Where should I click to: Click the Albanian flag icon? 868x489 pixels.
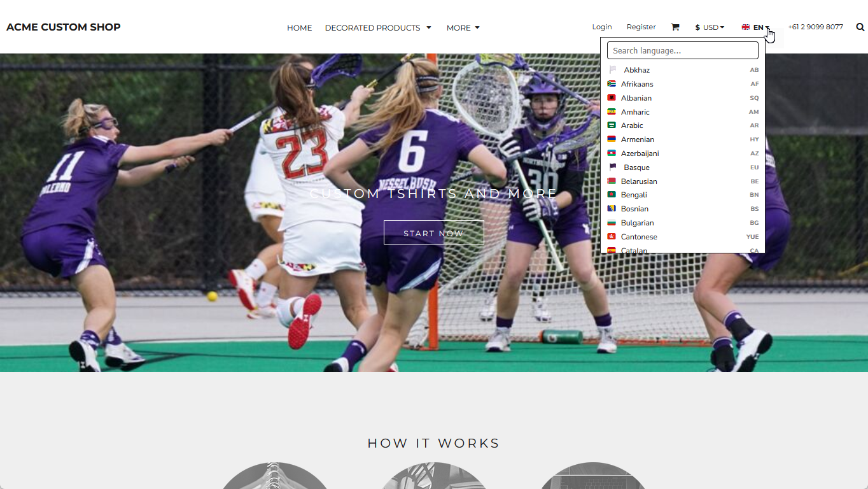coord(612,98)
